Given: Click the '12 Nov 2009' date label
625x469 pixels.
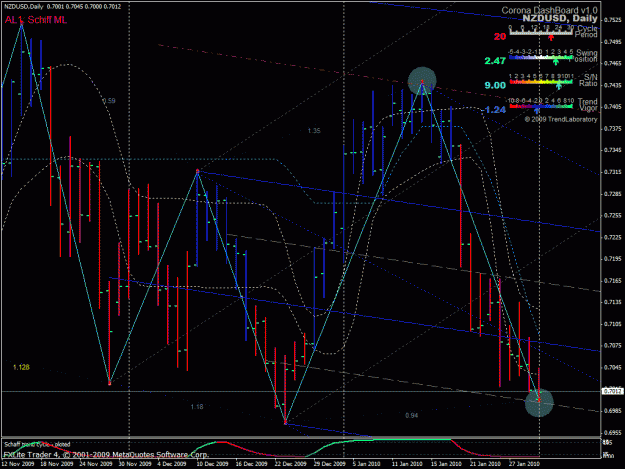Looking at the screenshot, I should (18, 464).
